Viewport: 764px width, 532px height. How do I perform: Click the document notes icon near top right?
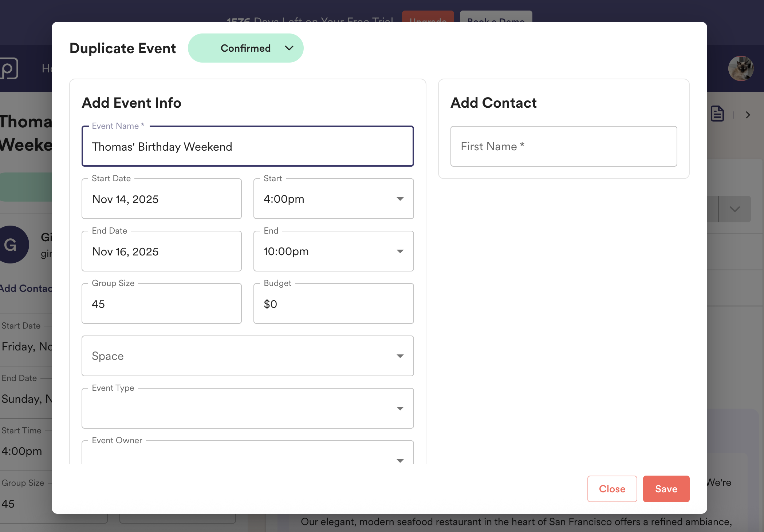[717, 114]
